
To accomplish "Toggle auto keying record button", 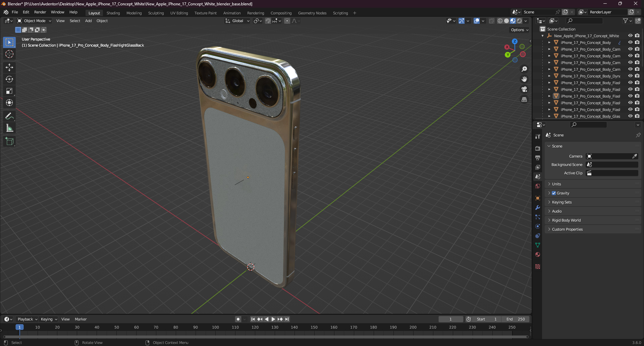I will [x=238, y=319].
